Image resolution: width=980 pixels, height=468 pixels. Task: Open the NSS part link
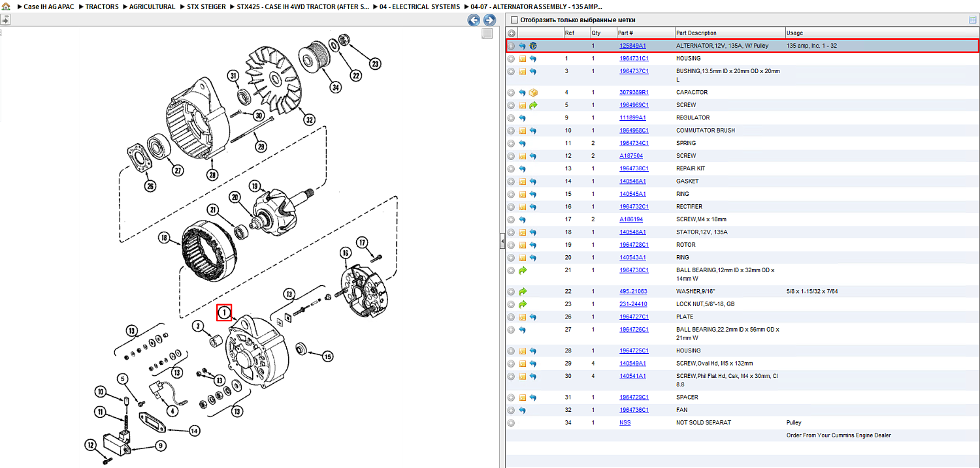[625, 423]
